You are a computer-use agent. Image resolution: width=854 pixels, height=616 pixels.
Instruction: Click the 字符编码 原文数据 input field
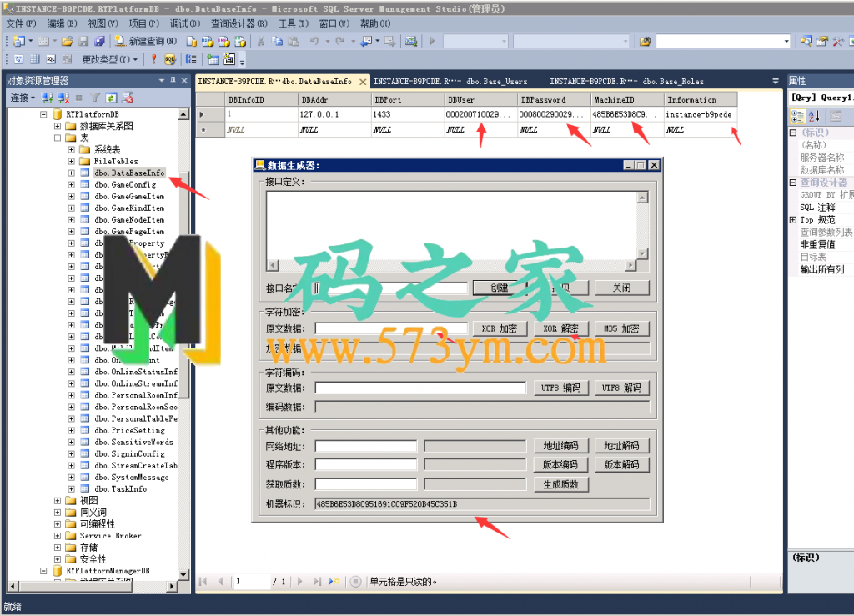[x=421, y=388]
